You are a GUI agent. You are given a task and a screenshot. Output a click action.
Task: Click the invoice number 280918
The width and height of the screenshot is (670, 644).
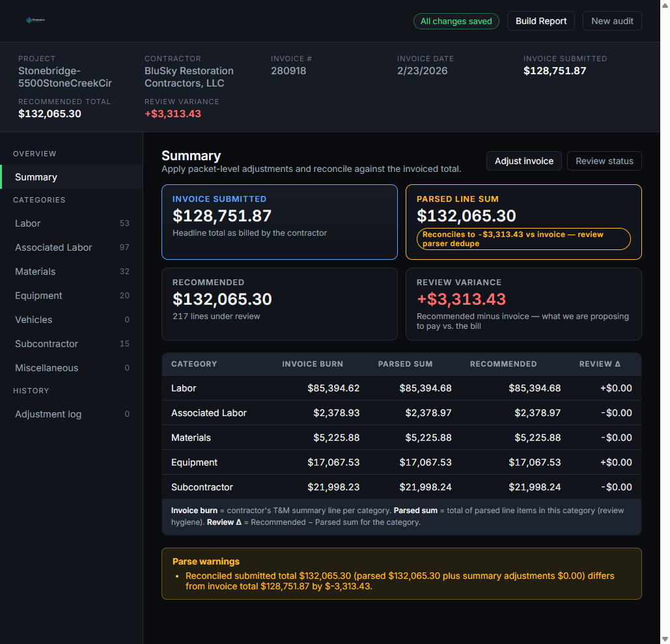click(288, 71)
